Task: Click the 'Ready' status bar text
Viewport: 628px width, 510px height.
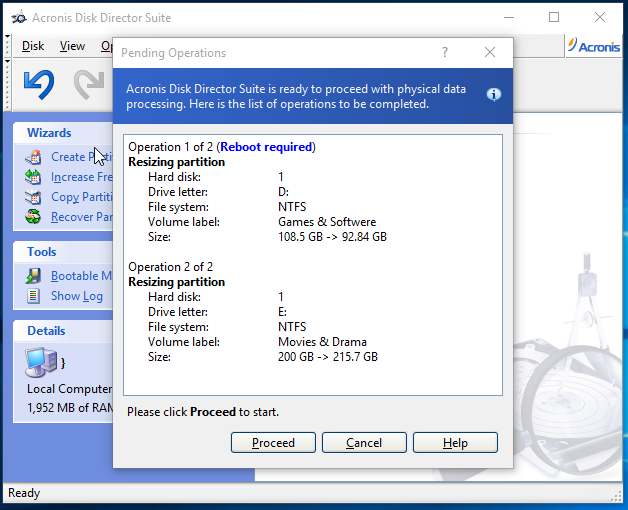Action: pyautogui.click(x=24, y=493)
